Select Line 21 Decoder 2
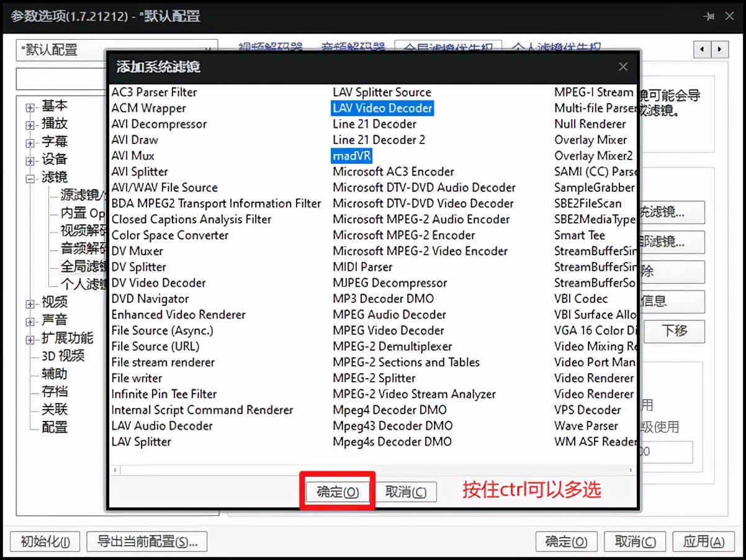Viewport: 746px width, 560px height. [379, 140]
